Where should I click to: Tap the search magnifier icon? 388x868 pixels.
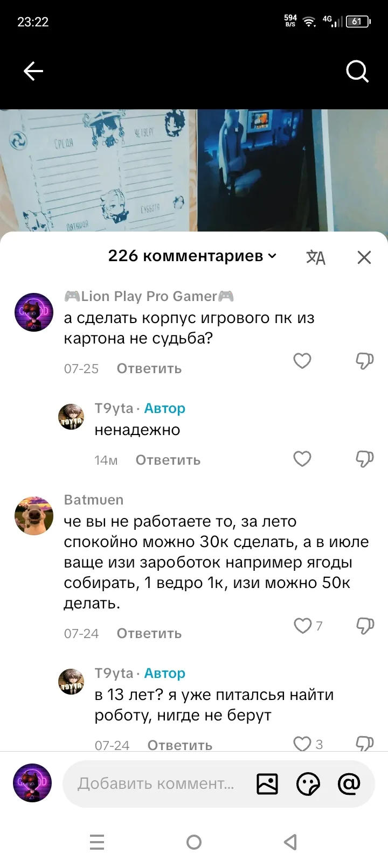click(357, 71)
